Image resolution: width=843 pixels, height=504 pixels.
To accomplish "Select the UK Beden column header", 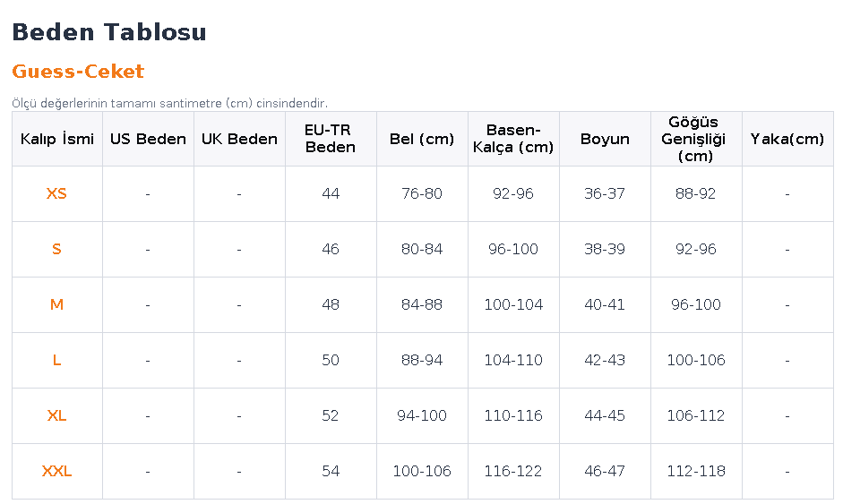I will point(239,139).
